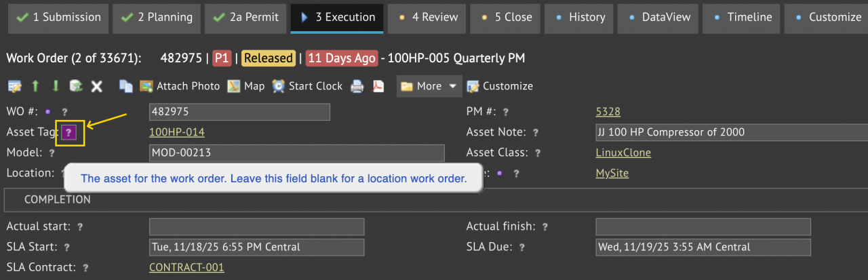The image size is (868, 280).
Task: Click the Actual start input field
Action: (256, 226)
